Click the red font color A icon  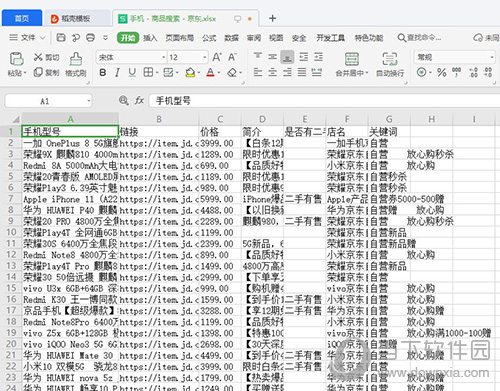click(210, 72)
